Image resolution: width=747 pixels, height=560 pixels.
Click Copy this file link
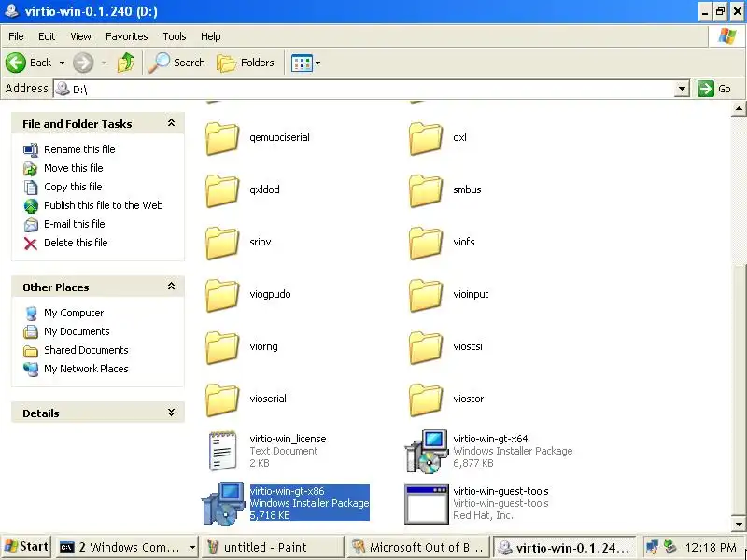73,186
